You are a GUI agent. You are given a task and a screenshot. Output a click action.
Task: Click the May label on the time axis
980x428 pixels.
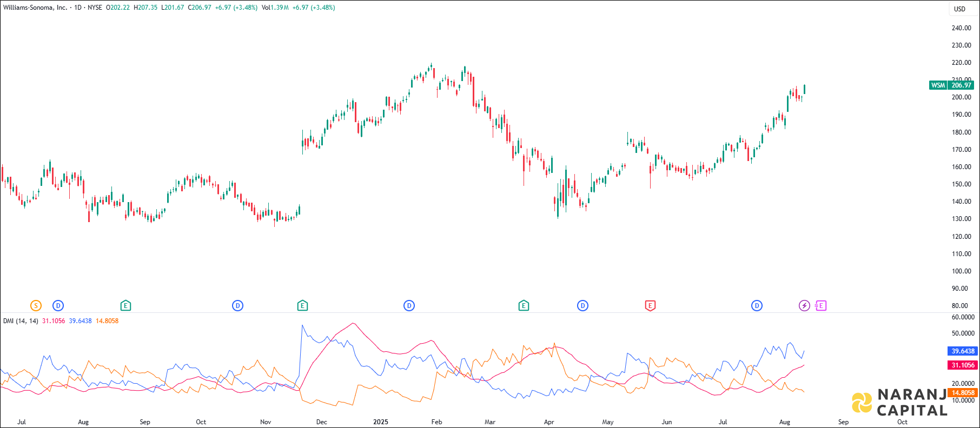608,422
